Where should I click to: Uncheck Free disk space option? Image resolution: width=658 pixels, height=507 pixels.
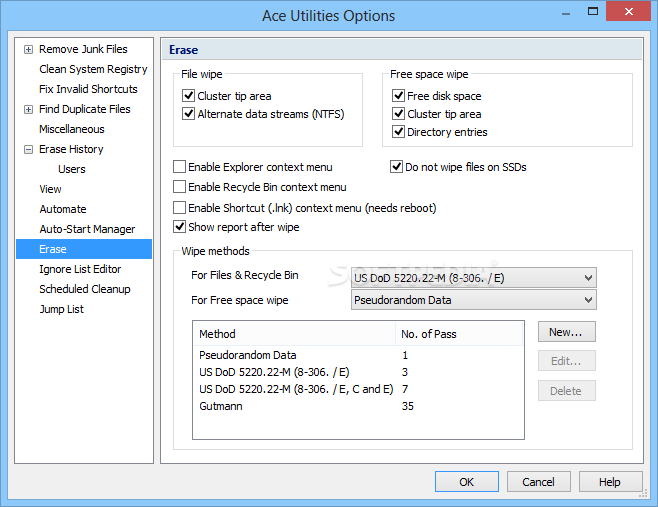pyautogui.click(x=398, y=96)
